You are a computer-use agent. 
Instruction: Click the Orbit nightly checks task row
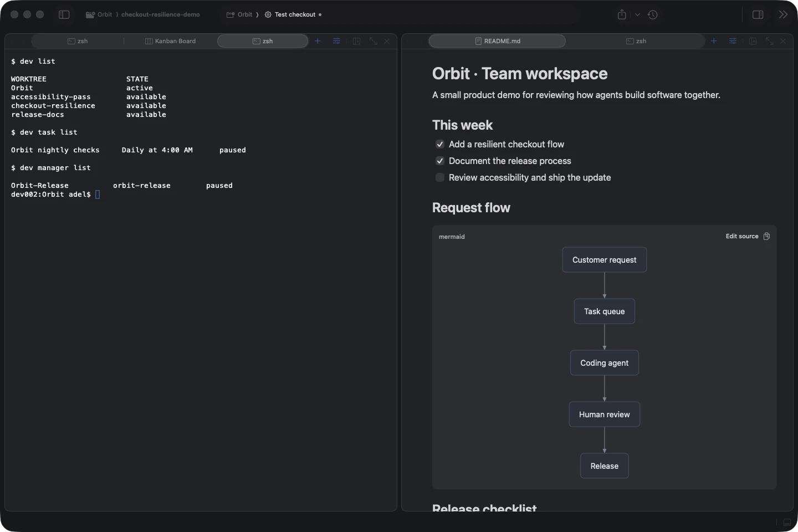pyautogui.click(x=129, y=150)
